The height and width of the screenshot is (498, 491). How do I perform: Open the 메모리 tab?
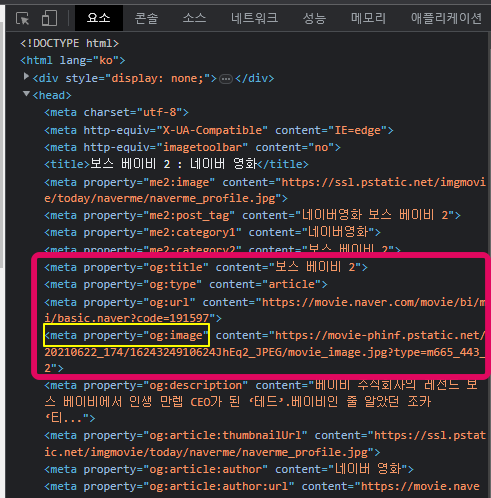[x=368, y=18]
